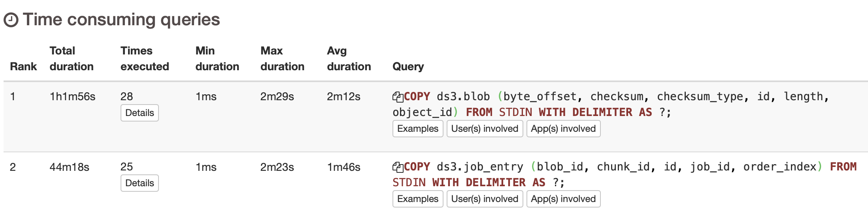The image size is (868, 217).
Task: Expand Details for the query executed 25 times
Action: (140, 183)
